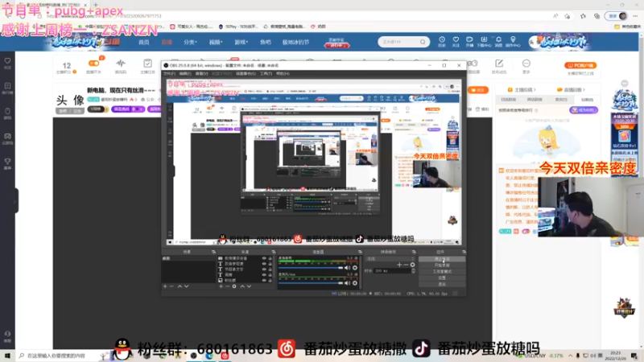This screenshot has height=362, width=644.
Task: Remove the selected scene with Scenes panel minus icon
Action: 171,286
